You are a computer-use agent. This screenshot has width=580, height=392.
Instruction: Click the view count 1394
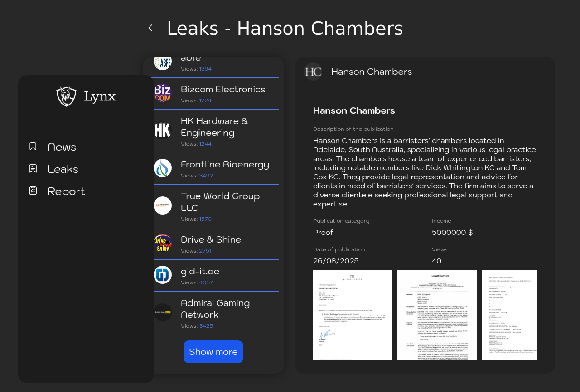[205, 69]
